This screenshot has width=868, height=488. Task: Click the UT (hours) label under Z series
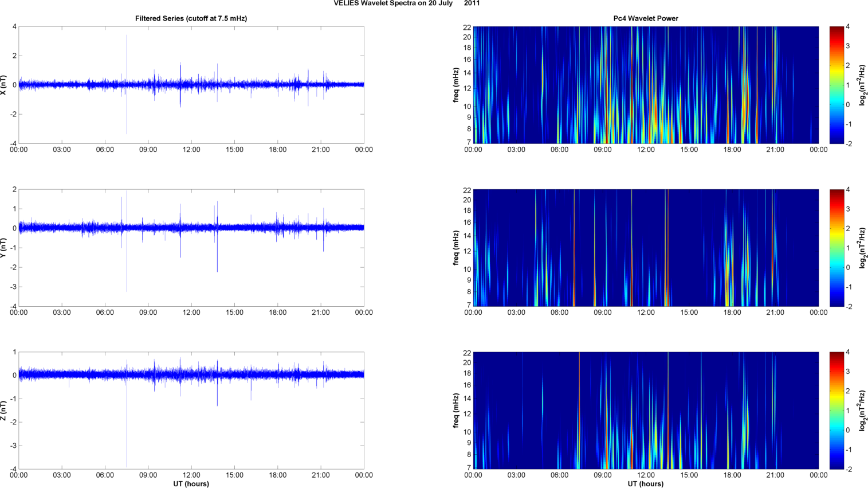[x=191, y=483]
